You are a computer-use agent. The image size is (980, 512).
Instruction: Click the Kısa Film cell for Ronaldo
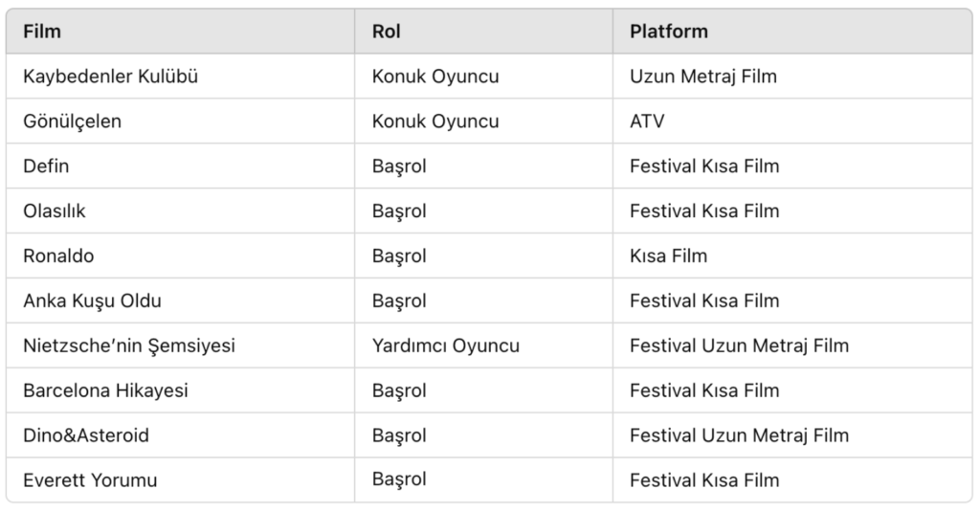point(668,256)
